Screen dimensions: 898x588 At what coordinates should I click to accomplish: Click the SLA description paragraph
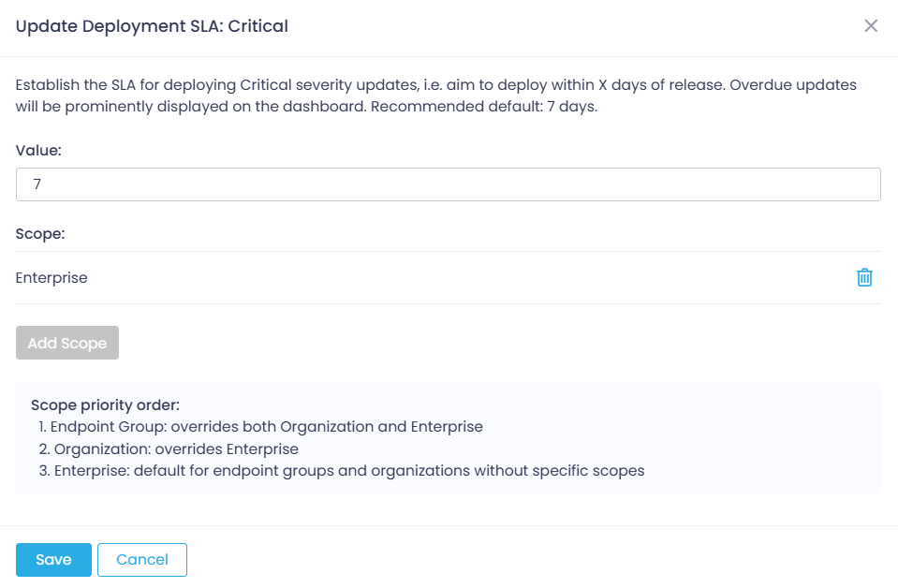click(x=434, y=96)
